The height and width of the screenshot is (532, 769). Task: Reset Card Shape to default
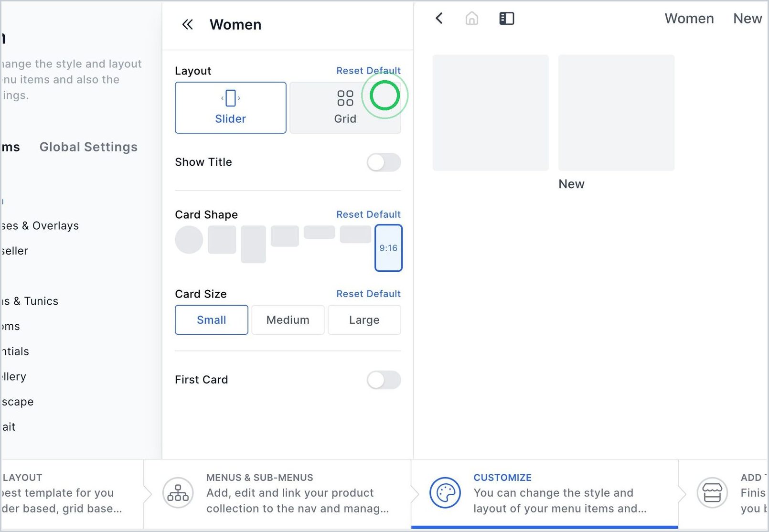[x=368, y=214]
